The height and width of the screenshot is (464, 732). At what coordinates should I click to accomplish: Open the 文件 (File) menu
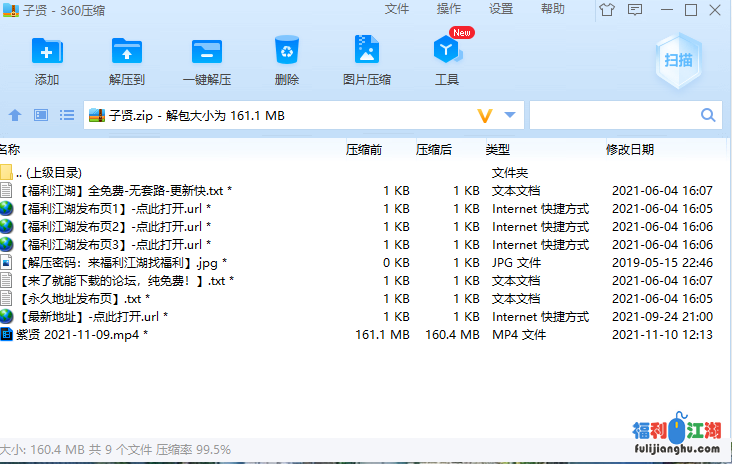pos(397,9)
